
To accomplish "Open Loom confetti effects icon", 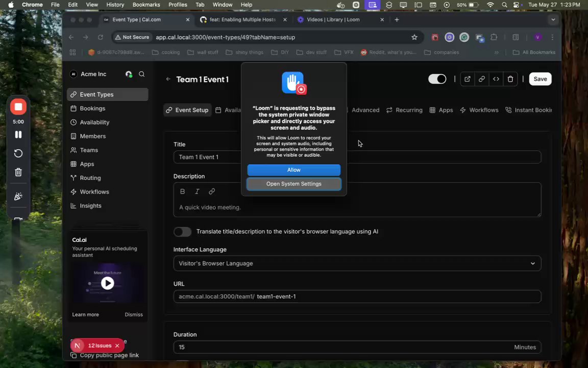I will coord(18,196).
